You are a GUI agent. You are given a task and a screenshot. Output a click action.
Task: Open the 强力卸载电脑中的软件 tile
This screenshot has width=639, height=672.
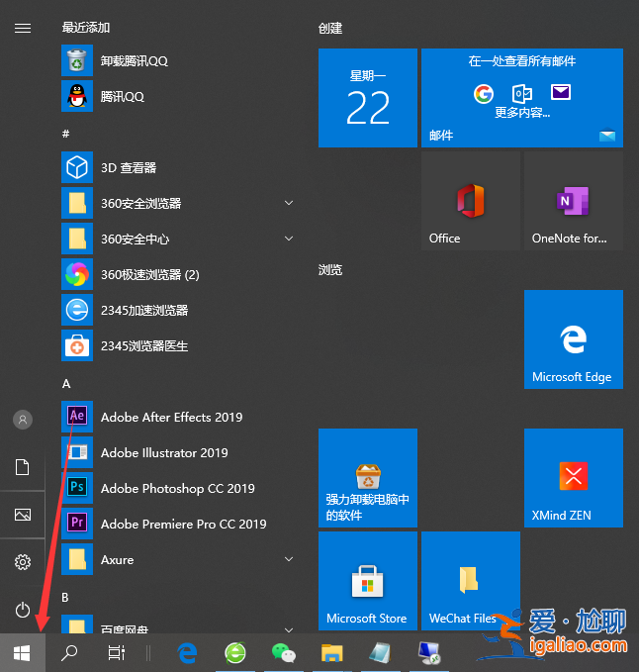point(368,478)
